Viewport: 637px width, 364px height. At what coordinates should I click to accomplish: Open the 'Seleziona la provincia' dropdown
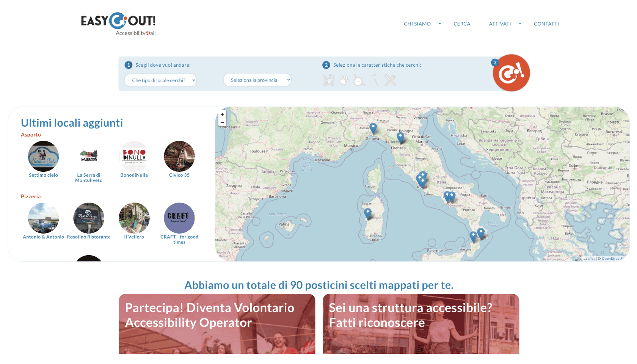point(257,80)
